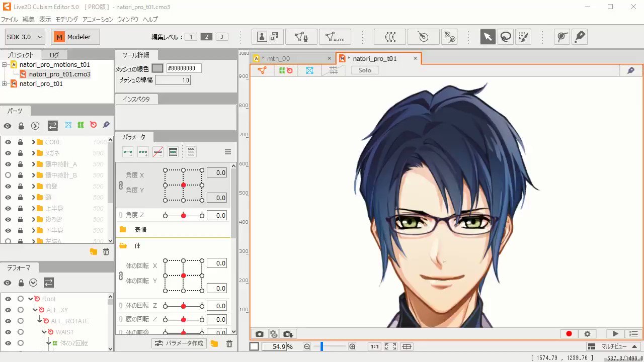Image resolution: width=644 pixels, height=362 pixels.
Task: Click the record red dot button
Action: (x=569, y=334)
